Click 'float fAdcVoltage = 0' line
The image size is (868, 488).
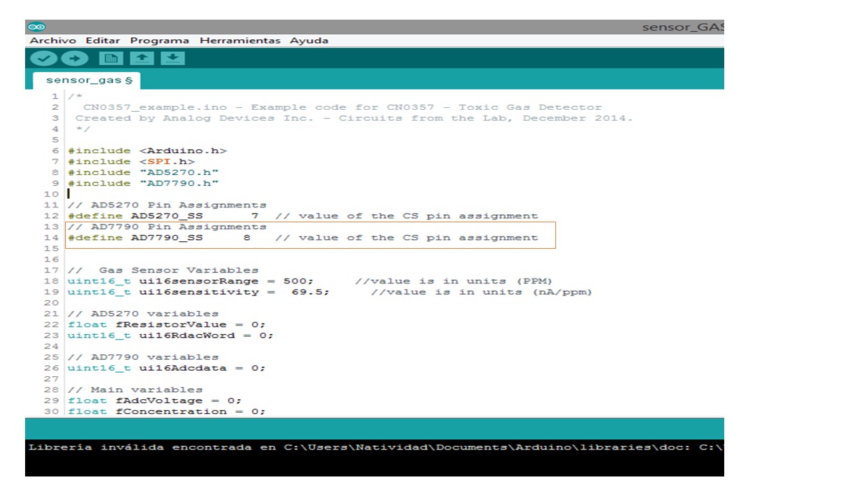click(x=155, y=401)
